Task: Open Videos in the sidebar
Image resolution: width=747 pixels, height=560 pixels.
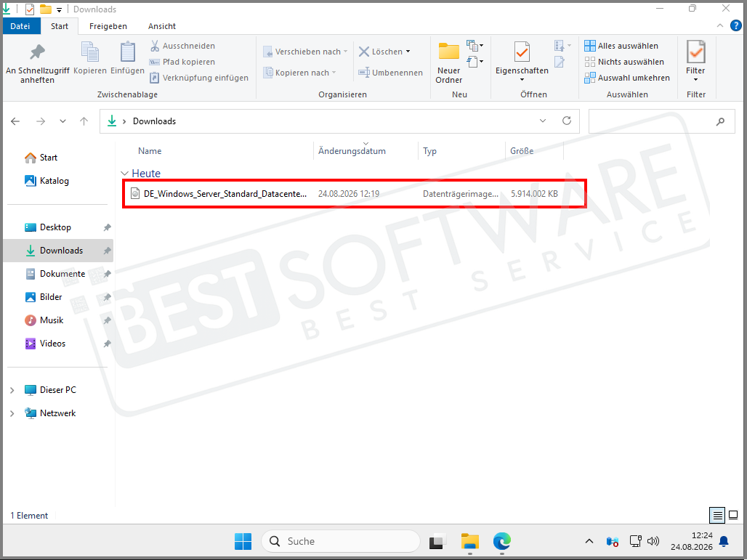Action: [x=45, y=344]
